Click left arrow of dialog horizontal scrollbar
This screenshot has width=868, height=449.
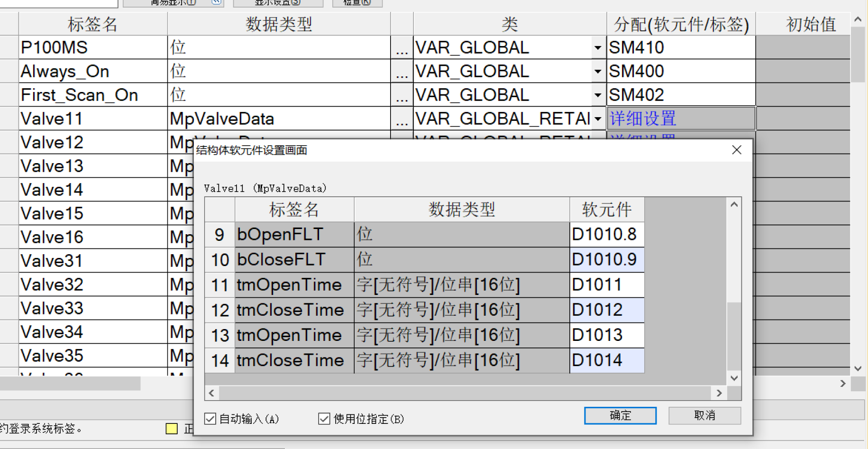(212, 393)
